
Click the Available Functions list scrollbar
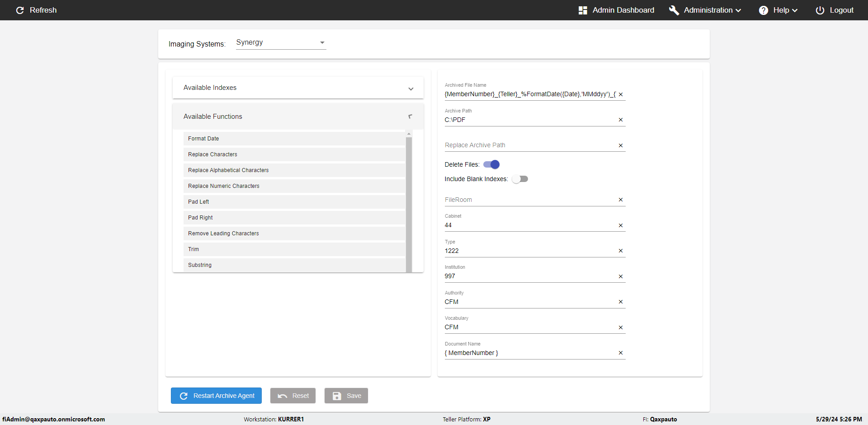coord(409,204)
